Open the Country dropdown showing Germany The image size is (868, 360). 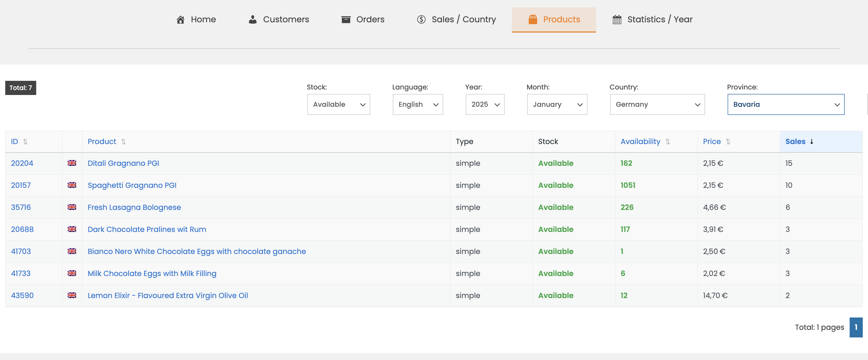pyautogui.click(x=657, y=104)
